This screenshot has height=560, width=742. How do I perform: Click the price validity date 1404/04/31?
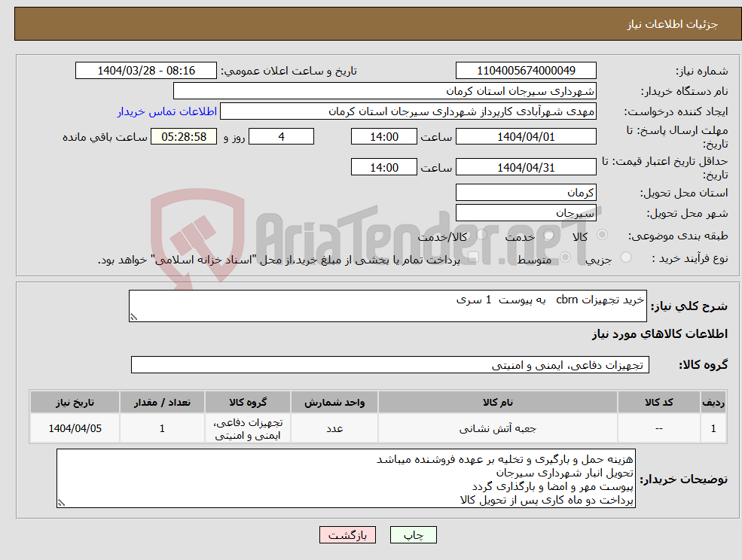[526, 167]
